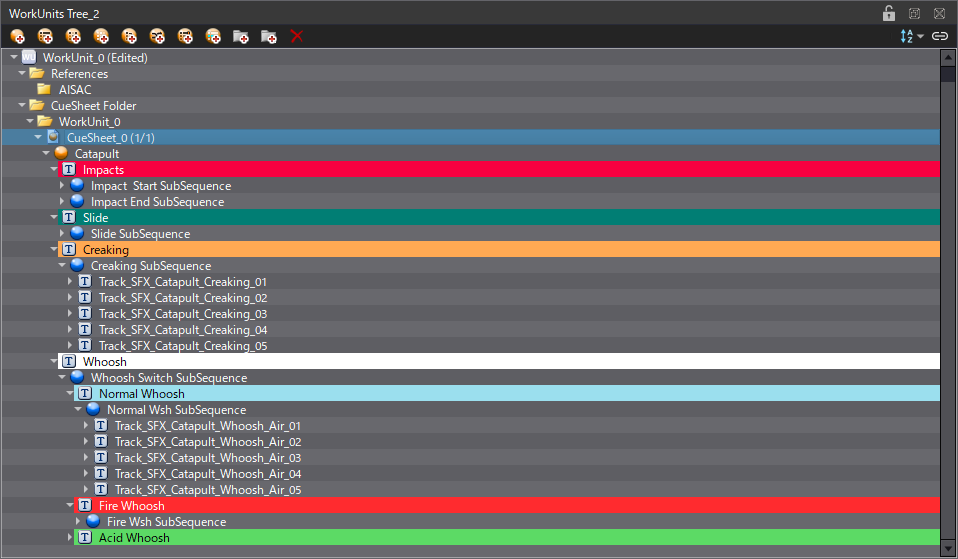Collapse the CueSheet Folder node
This screenshot has height=559, width=958.
[x=22, y=105]
